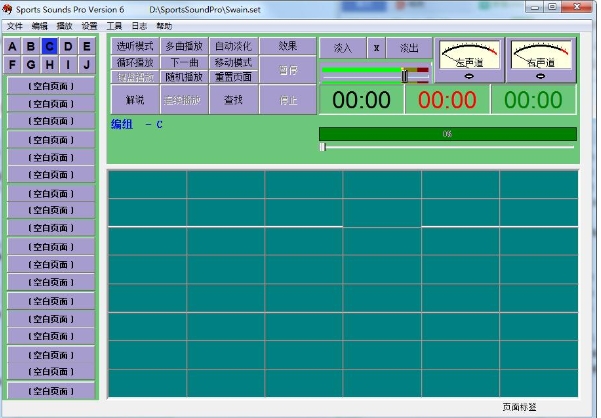This screenshot has height=418, width=601.
Task: Click the Sports Sounds Pro title bar icon
Action: point(7,9)
